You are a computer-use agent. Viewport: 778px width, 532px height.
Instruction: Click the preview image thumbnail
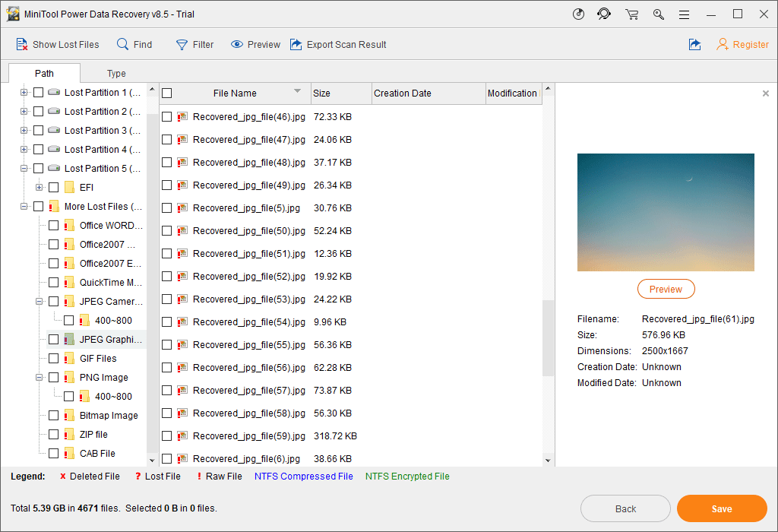tap(666, 212)
